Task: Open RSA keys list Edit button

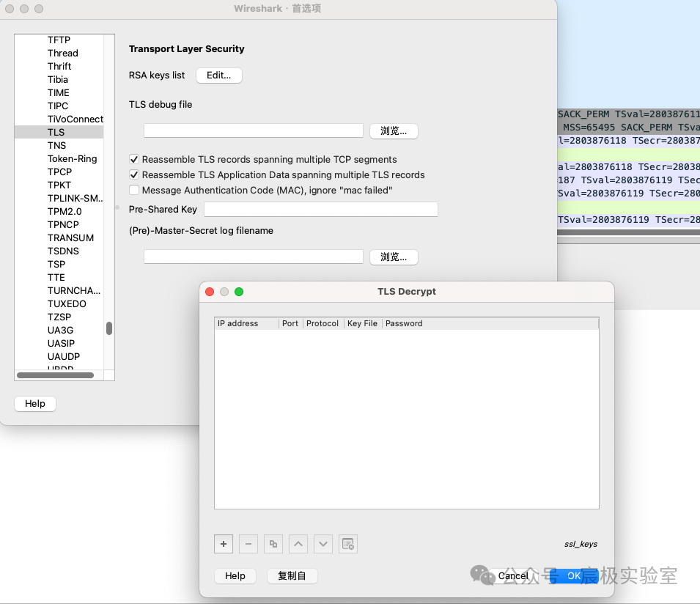Action: point(218,75)
